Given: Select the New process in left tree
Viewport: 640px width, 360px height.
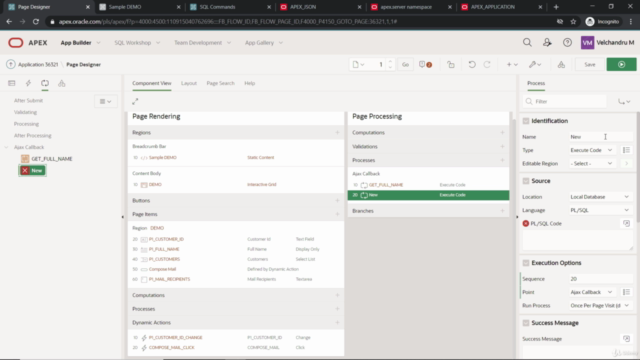Looking at the screenshot, I should coord(33,171).
